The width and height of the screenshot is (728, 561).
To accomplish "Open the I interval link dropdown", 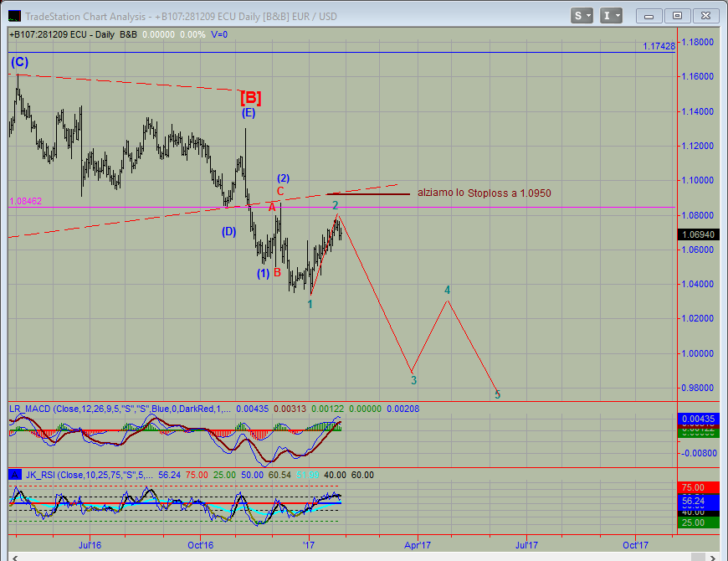I will tap(611, 16).
